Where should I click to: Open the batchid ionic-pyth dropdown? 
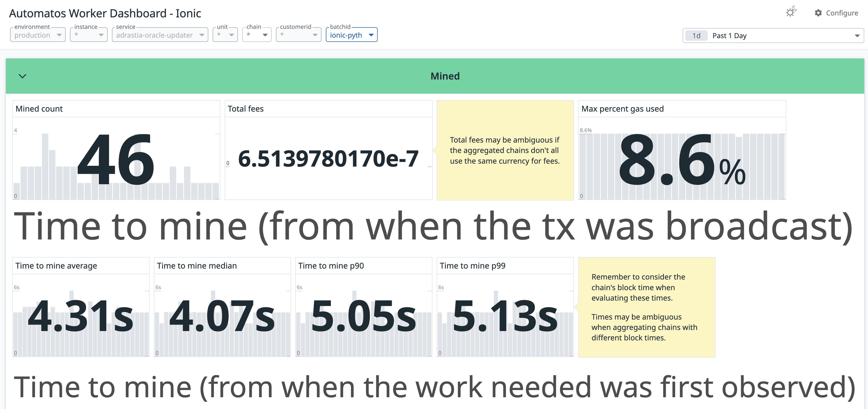click(351, 35)
